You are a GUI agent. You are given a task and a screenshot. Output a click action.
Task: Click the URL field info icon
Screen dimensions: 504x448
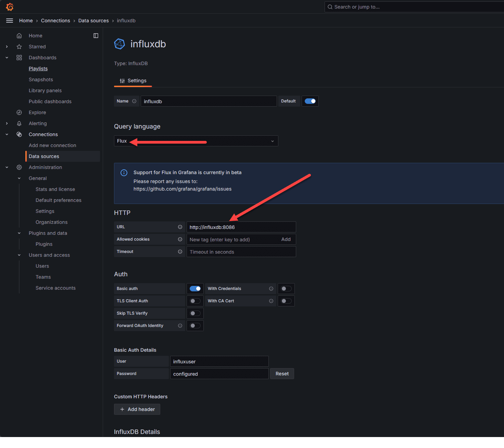[180, 227]
